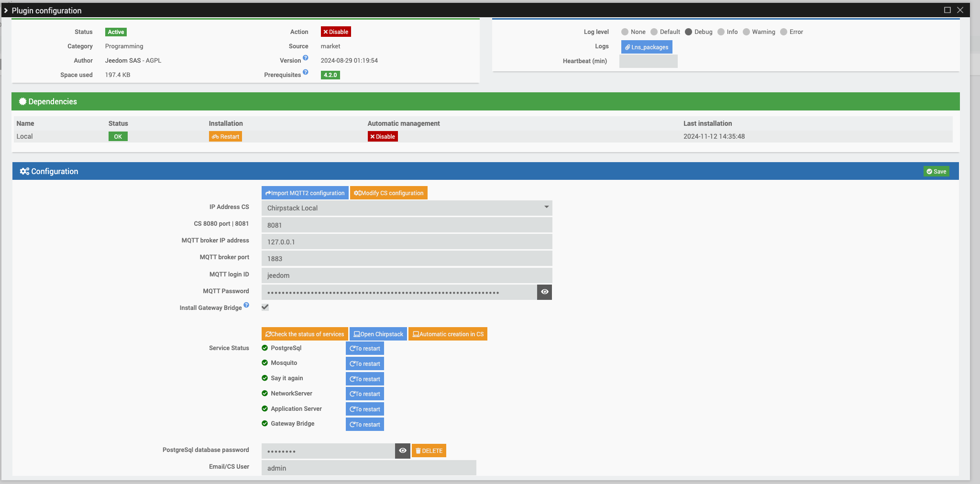The image size is (980, 484).
Task: Restart the Mosquito service
Action: [x=365, y=364]
